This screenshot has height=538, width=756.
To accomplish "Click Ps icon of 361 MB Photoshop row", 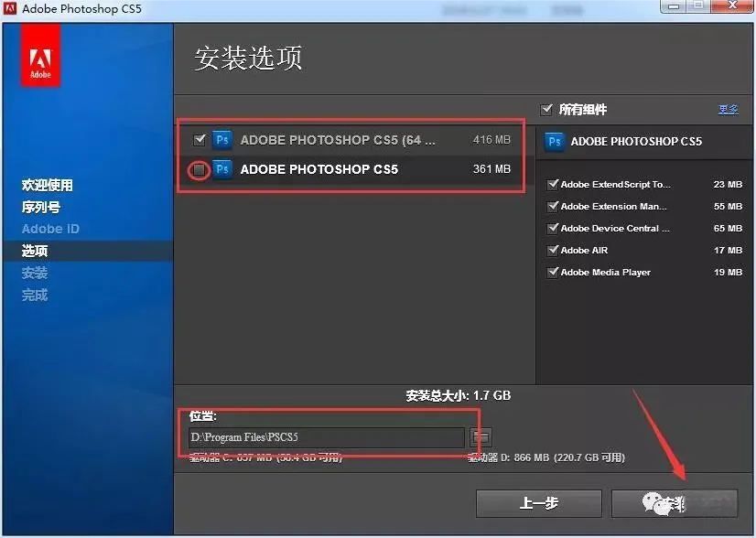I will tap(222, 169).
